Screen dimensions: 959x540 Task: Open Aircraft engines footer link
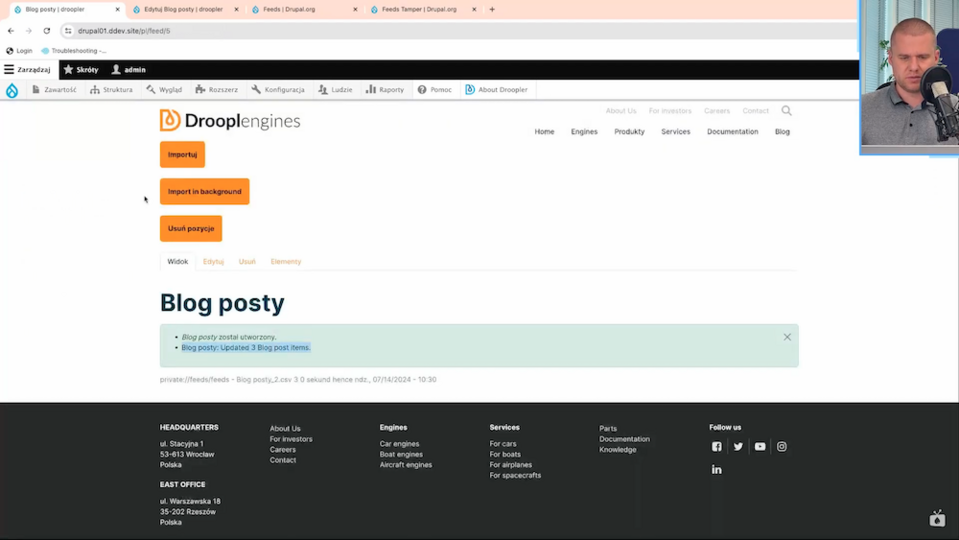[405, 465]
